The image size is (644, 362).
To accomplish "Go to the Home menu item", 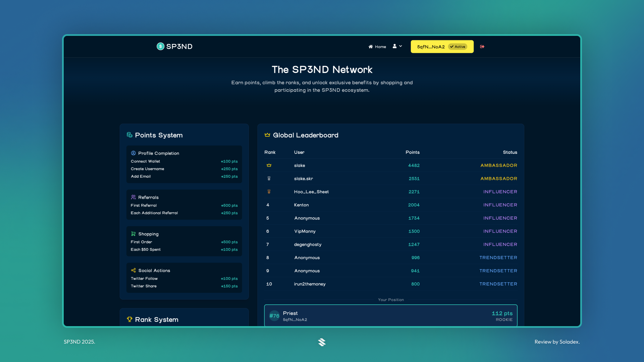I will [377, 47].
